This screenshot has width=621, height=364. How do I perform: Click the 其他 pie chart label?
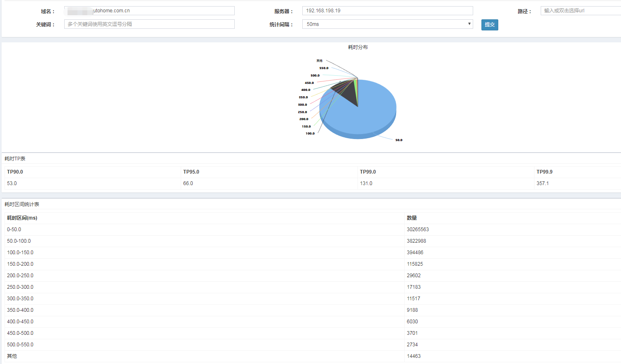(x=320, y=61)
